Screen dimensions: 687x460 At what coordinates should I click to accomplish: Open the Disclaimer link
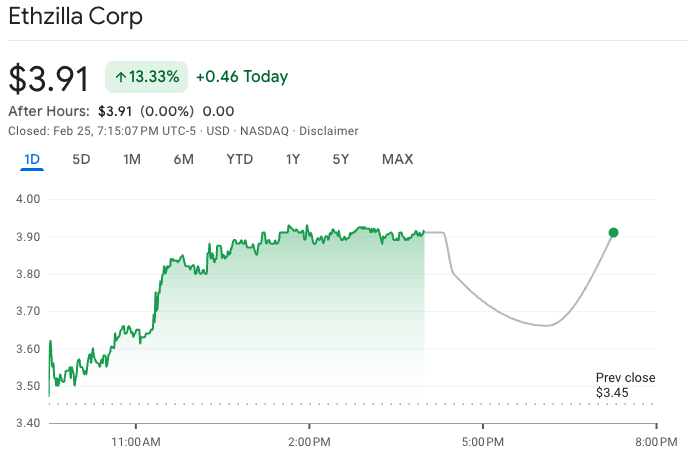pos(328,131)
